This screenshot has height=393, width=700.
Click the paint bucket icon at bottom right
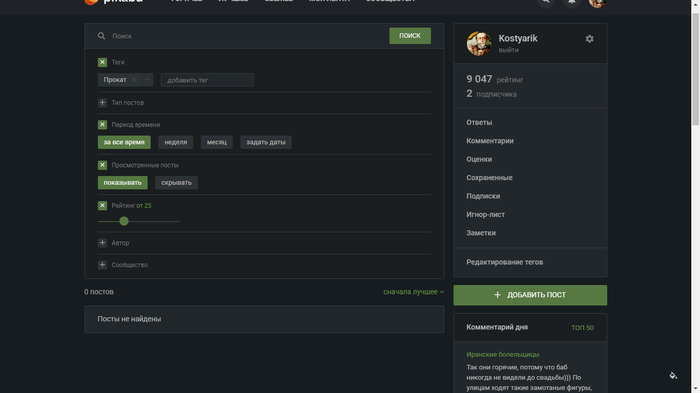click(x=673, y=375)
